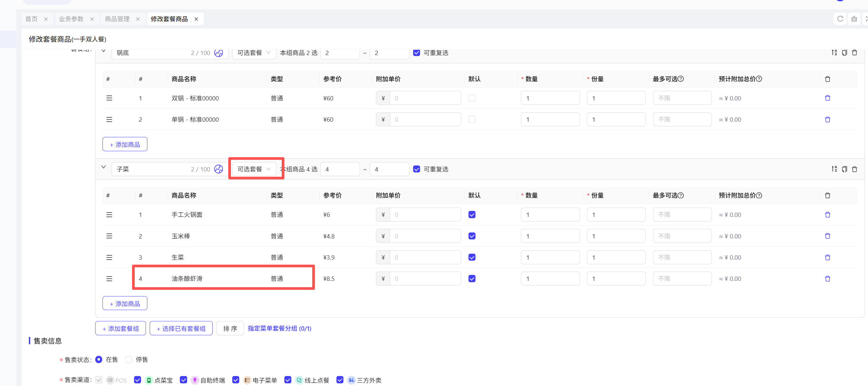This screenshot has width=868, height=386.
Task: Enable default checkbox for 单锅 - 标准00000
Action: 472,120
